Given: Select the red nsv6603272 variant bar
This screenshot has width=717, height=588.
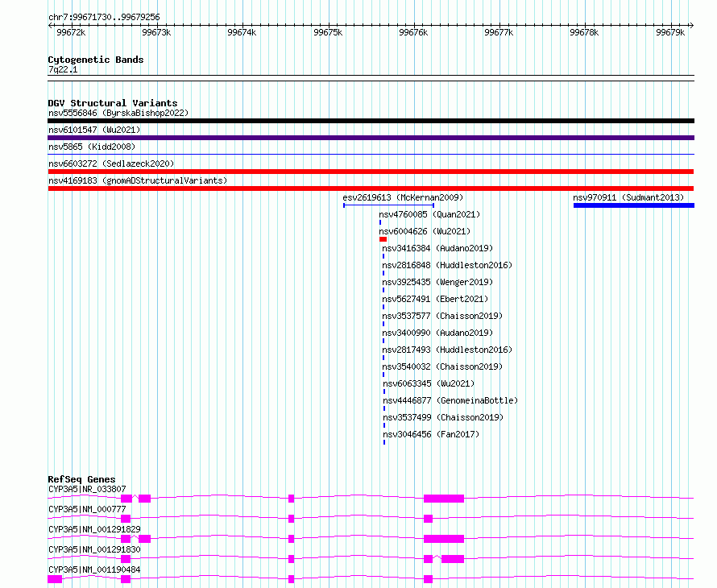Looking at the screenshot, I should coord(371,172).
